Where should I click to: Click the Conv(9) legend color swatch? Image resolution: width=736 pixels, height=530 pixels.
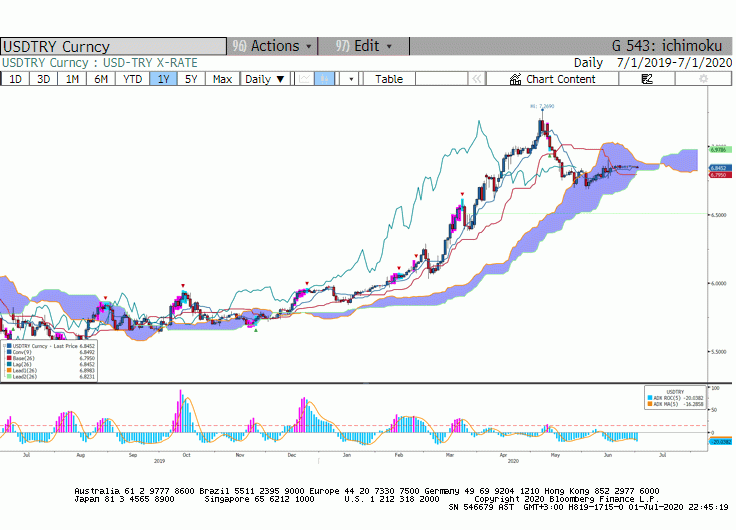(x=9, y=352)
